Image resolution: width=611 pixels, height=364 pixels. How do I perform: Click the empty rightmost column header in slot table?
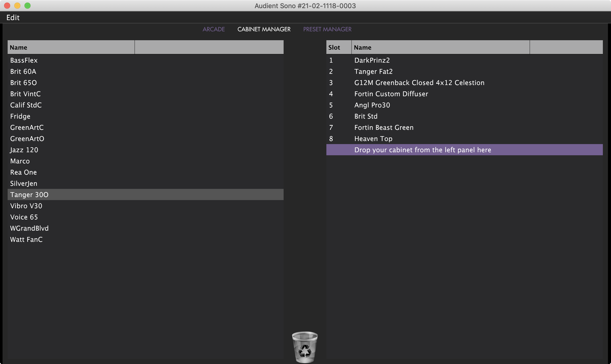click(x=566, y=47)
